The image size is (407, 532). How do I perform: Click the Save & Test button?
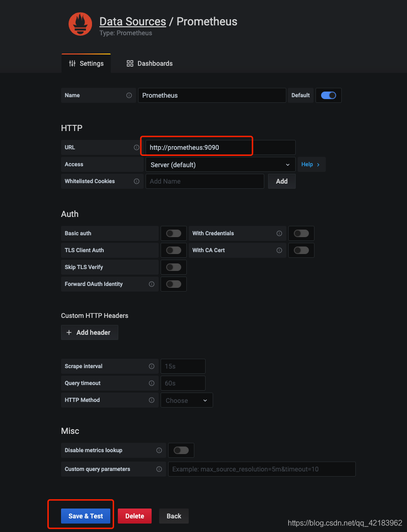point(86,516)
